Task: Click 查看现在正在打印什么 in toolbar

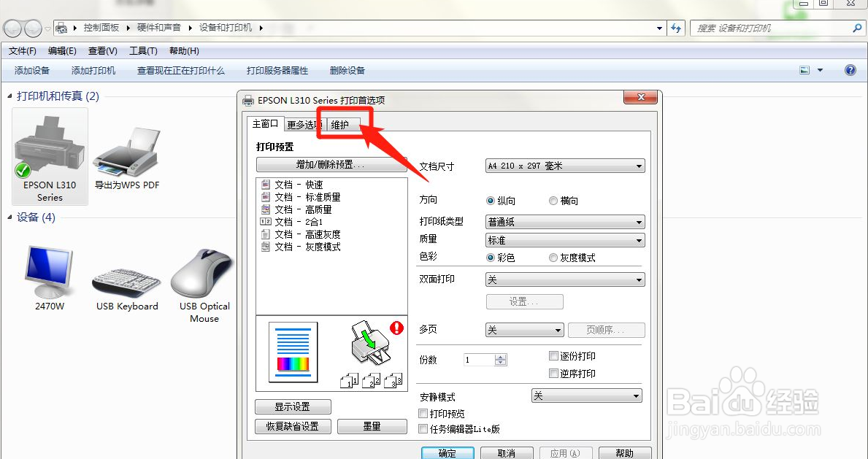Action: [181, 70]
